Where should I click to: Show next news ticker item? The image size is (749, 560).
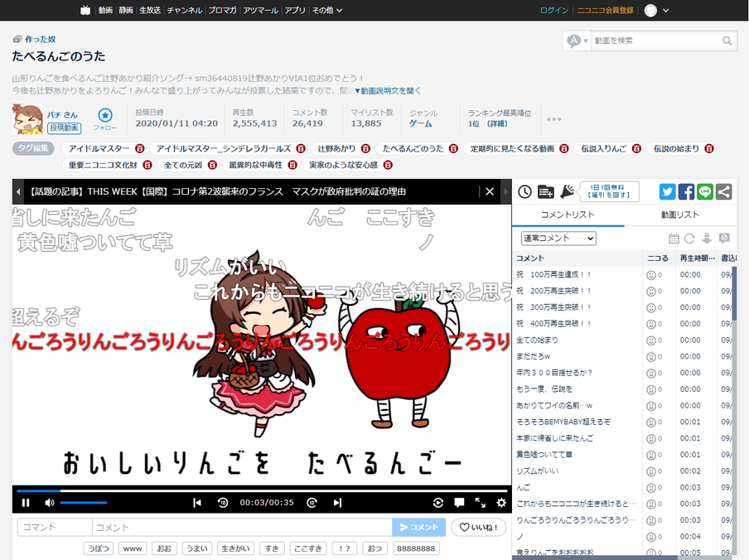[506, 191]
